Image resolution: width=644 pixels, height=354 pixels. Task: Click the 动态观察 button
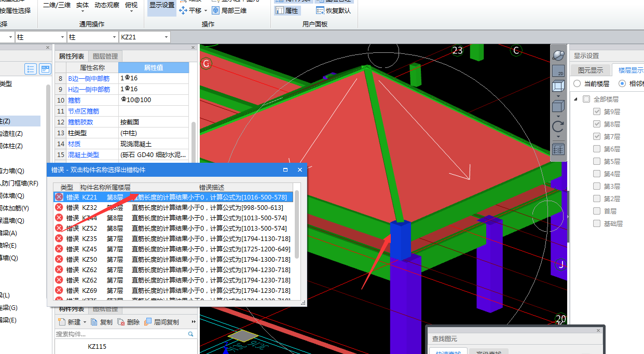107,5
